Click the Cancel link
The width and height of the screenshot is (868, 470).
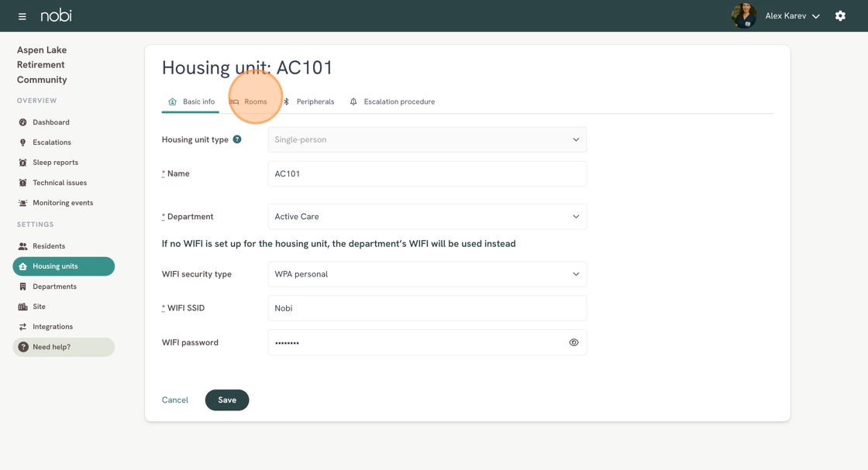tap(175, 400)
